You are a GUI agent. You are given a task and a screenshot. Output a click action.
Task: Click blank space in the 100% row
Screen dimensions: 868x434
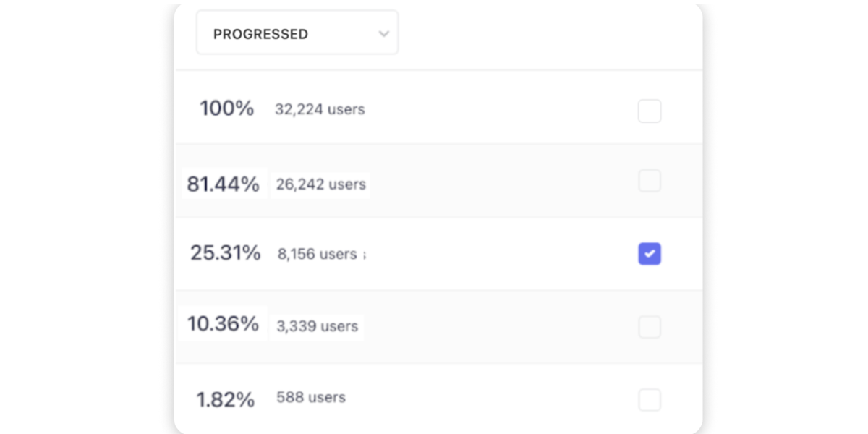coord(499,110)
